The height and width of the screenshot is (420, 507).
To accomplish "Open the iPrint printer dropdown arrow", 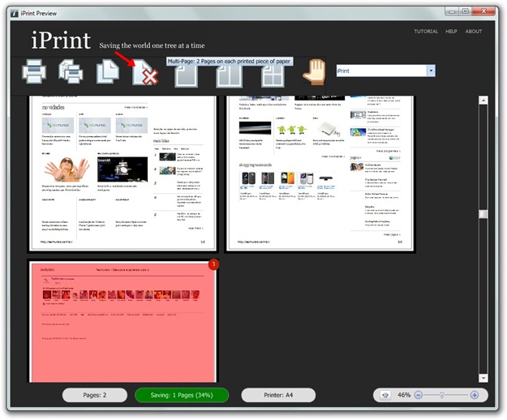I will [431, 71].
